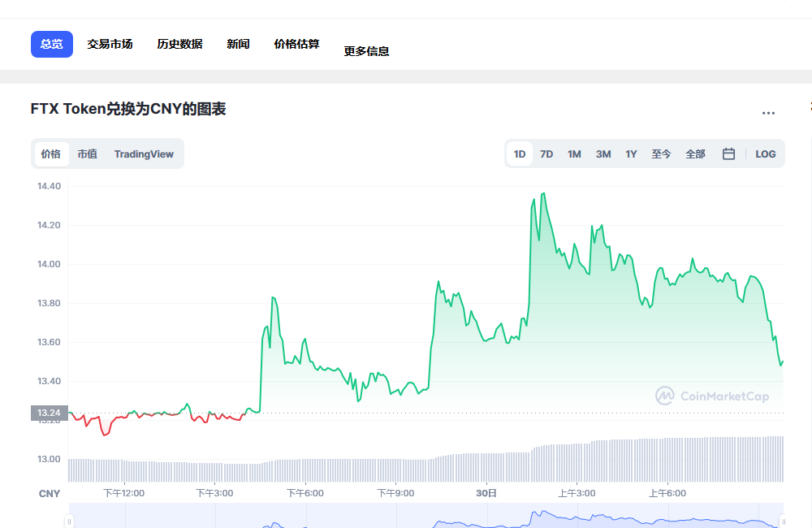Go to the 新闻 tab

point(238,44)
